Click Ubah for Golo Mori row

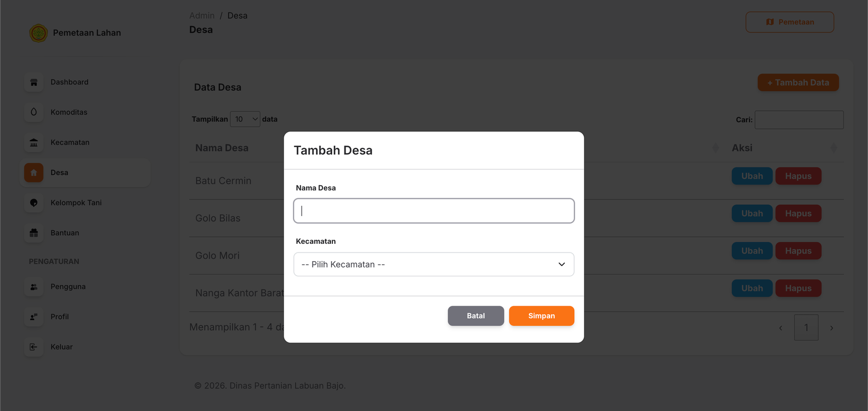[752, 251]
